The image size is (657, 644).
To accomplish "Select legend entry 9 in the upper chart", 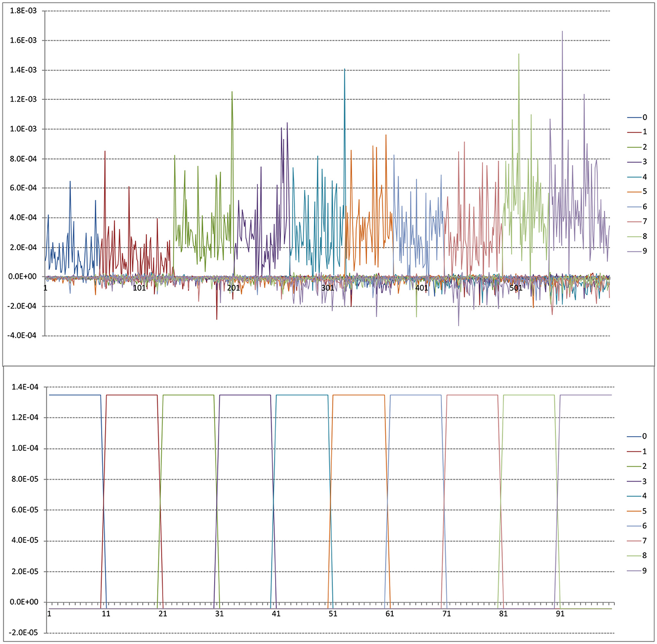I will 637,251.
